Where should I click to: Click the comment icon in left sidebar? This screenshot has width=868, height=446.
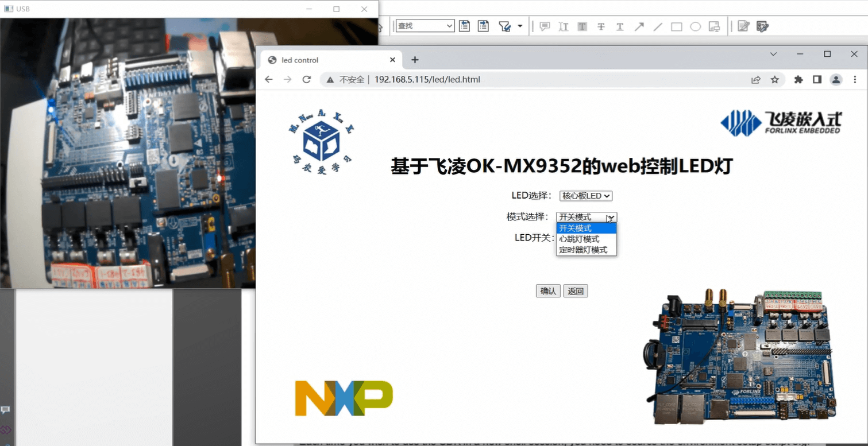tap(5, 410)
